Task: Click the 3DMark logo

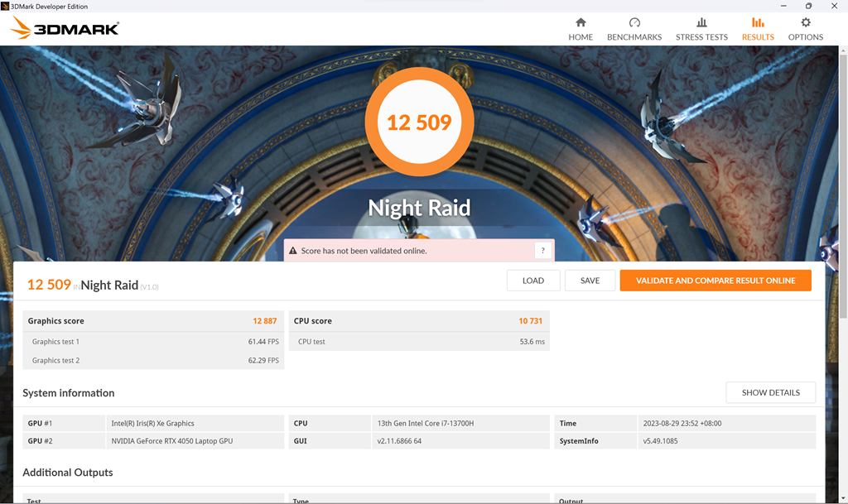Action: click(x=66, y=29)
